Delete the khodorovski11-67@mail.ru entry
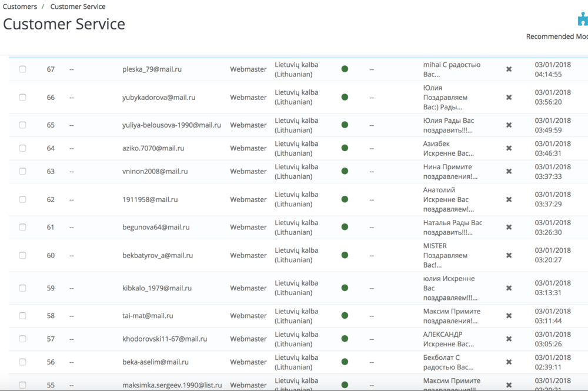588x391 pixels. (x=508, y=339)
